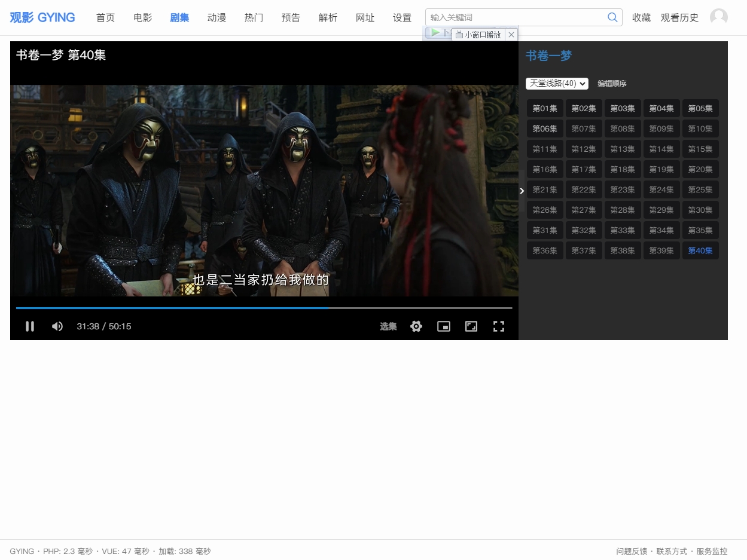The height and width of the screenshot is (560, 747).
Task: Click the 31:38 / 50:15 time display
Action: [104, 326]
